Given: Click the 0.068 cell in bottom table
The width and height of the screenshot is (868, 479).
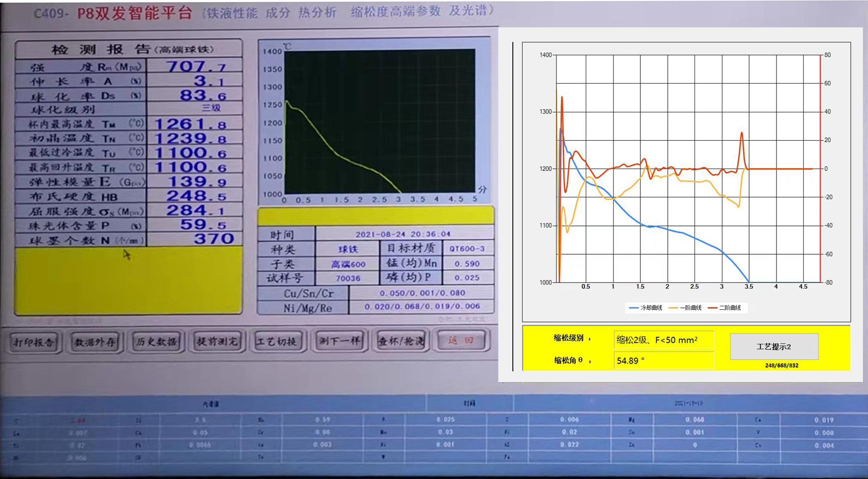Looking at the screenshot, I should [x=695, y=420].
